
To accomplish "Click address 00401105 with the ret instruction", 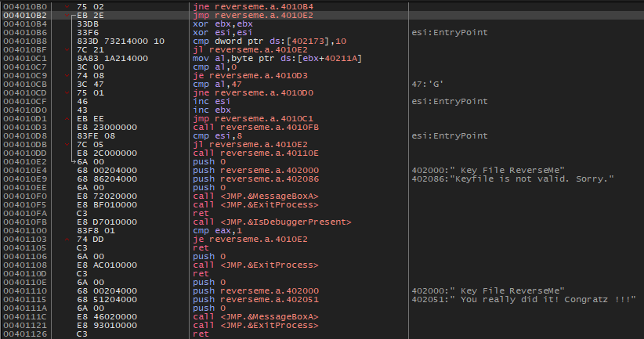I will coord(25,248).
